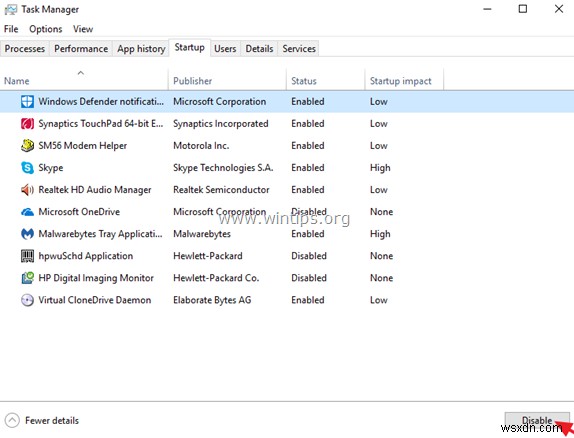Click the OneDrive cloud icon
This screenshot has width=574, height=438.
(27, 212)
